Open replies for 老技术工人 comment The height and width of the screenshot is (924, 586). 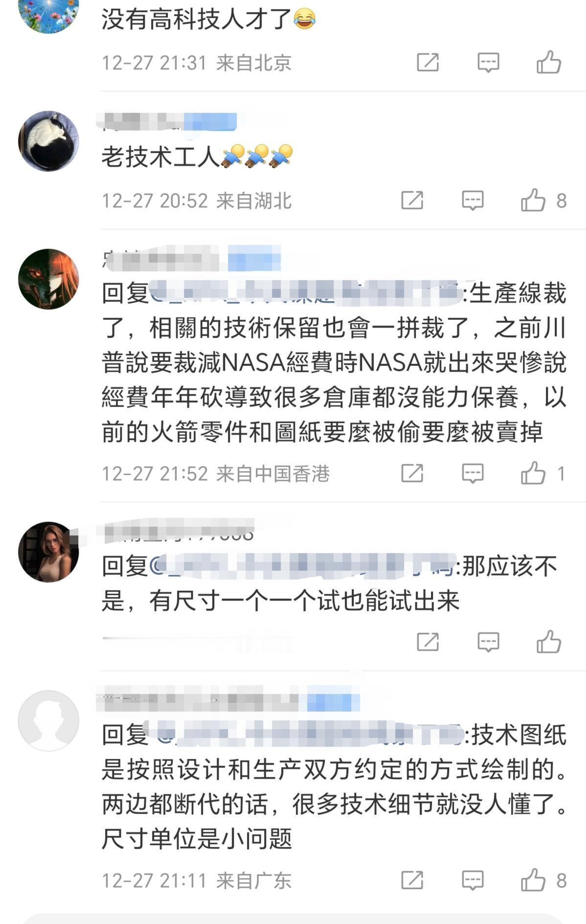point(473,200)
